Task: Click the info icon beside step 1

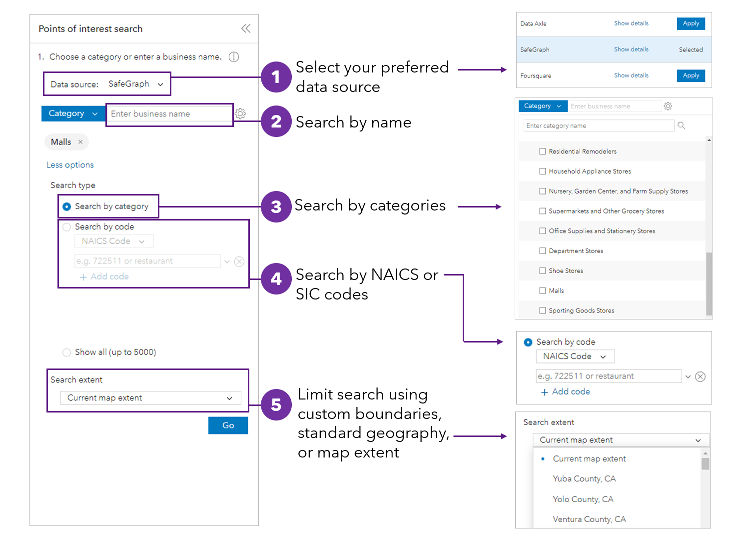Action: 234,57
